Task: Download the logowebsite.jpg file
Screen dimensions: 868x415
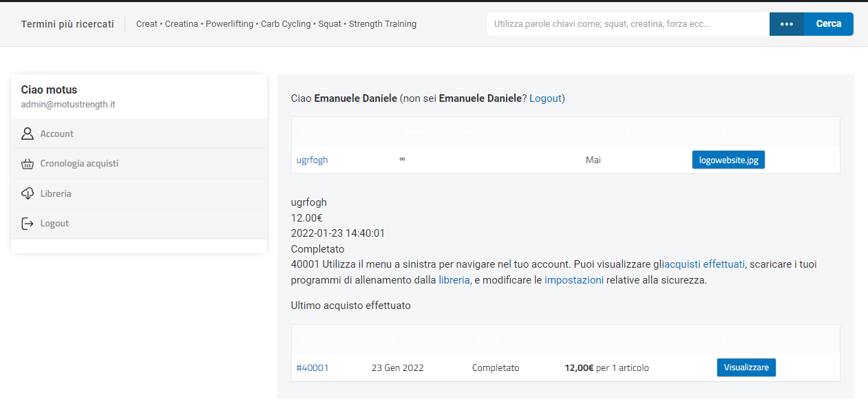Action: pos(728,160)
